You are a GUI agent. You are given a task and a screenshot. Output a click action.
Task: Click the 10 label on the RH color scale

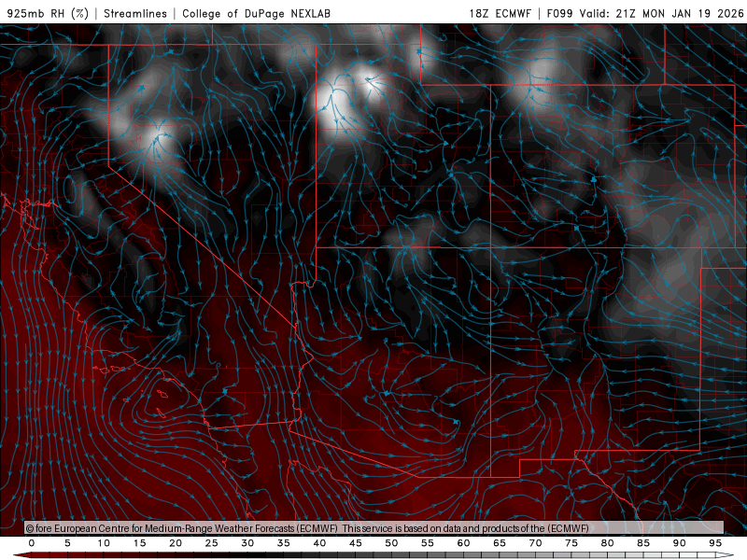click(x=104, y=543)
